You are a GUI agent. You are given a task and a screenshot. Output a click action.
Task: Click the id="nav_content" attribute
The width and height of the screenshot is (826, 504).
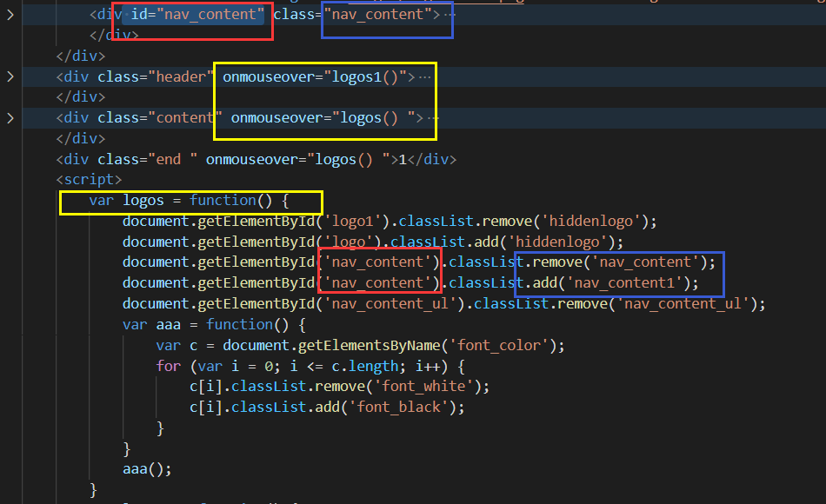pos(197,14)
